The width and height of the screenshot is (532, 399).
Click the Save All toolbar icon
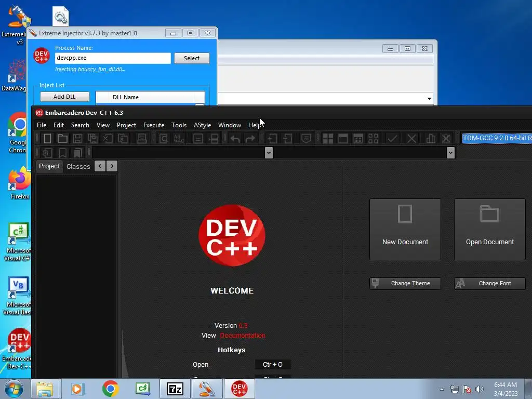[92, 138]
